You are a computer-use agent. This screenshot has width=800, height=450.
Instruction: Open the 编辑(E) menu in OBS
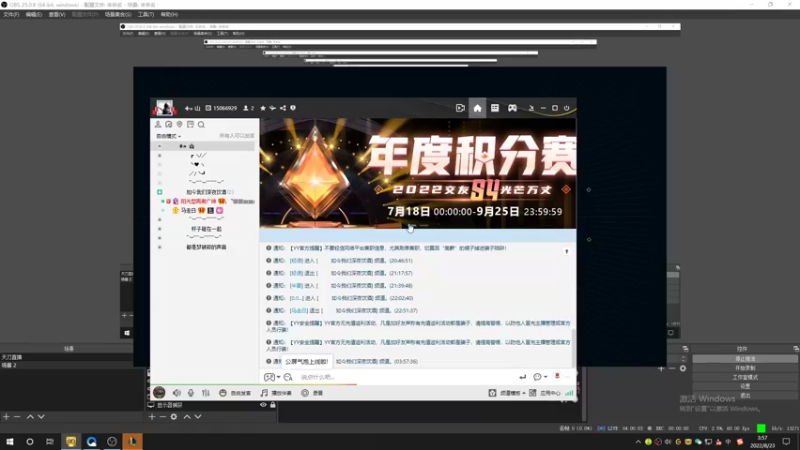tap(34, 15)
